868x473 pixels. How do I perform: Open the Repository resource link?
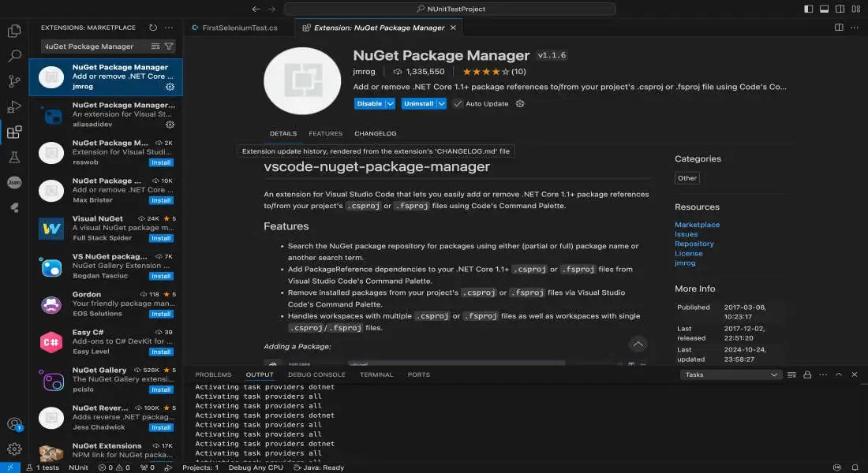point(694,244)
